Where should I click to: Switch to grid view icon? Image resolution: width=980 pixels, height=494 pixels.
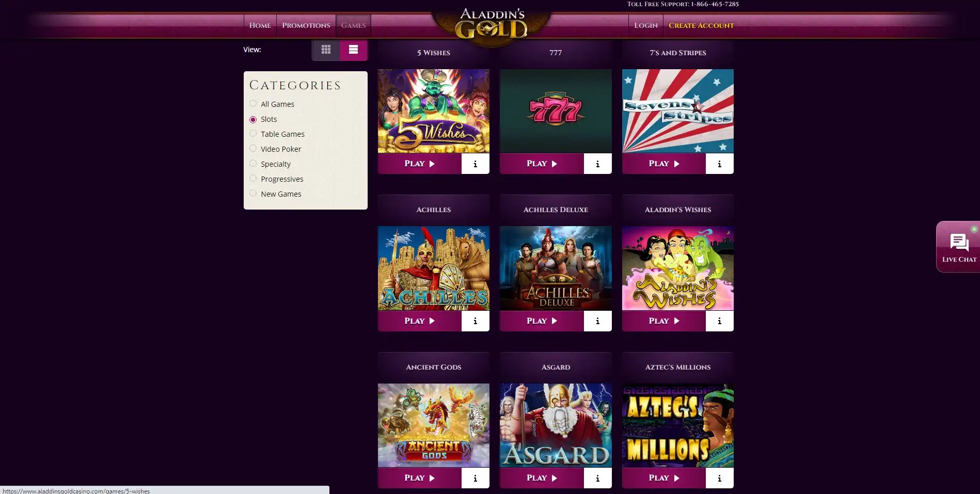click(326, 50)
